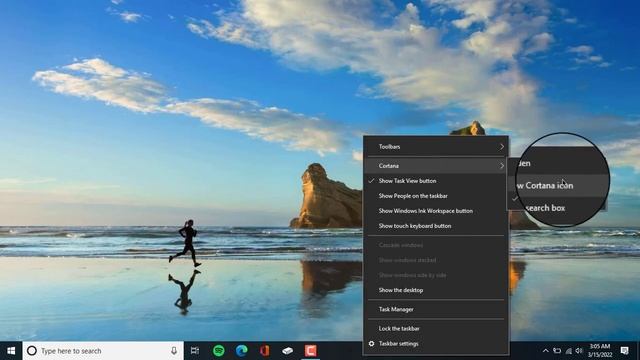This screenshot has height=360, width=640.
Task: Click the Cortana circle icon in search box
Action: pyautogui.click(x=31, y=351)
